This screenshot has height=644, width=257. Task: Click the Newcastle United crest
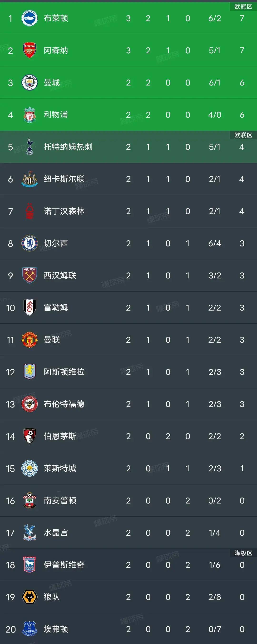coord(30,179)
